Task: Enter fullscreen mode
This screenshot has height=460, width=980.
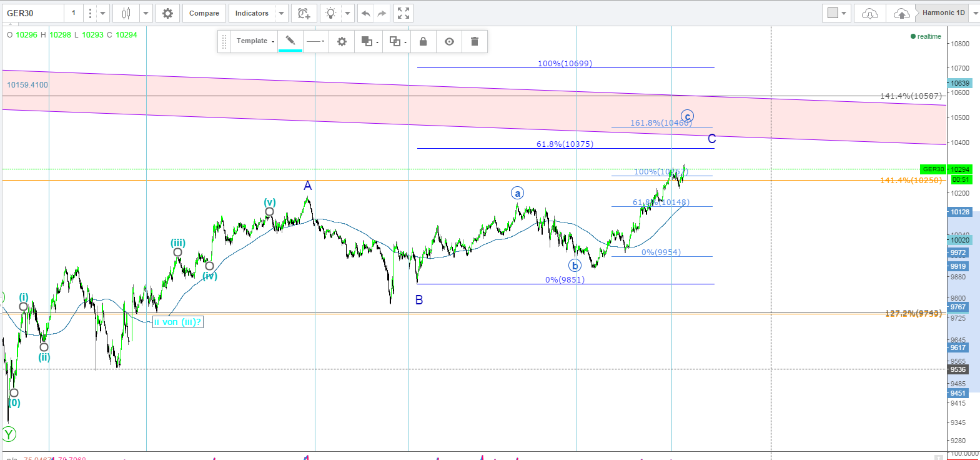Action: [403, 13]
